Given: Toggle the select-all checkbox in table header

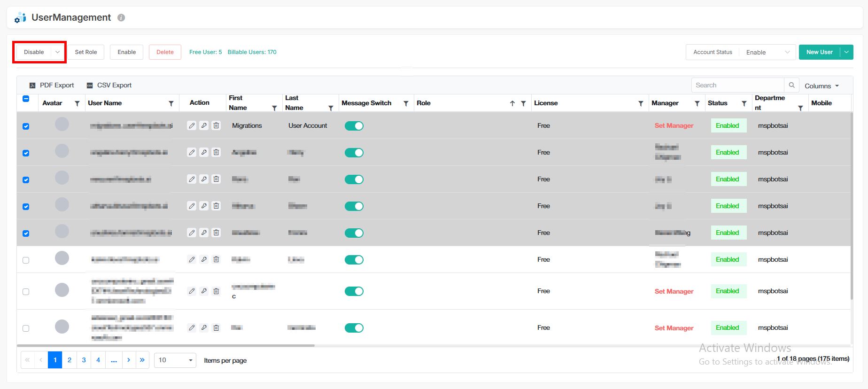Looking at the screenshot, I should [26, 99].
